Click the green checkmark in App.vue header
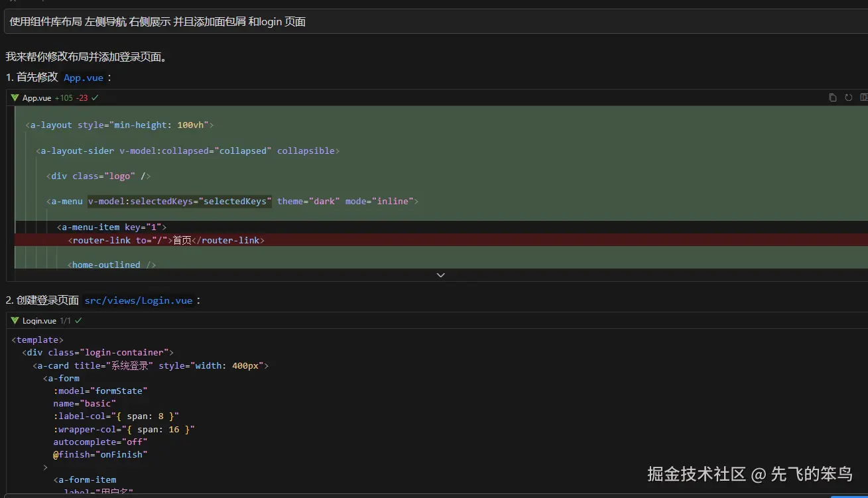Viewport: 868px width, 498px height. pyautogui.click(x=95, y=97)
